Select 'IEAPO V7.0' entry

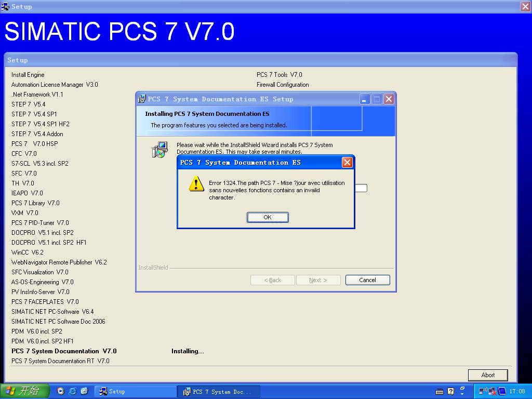click(27, 193)
